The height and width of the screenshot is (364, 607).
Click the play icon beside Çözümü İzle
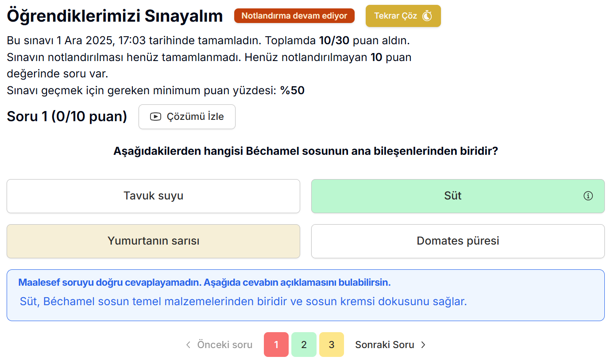155,117
